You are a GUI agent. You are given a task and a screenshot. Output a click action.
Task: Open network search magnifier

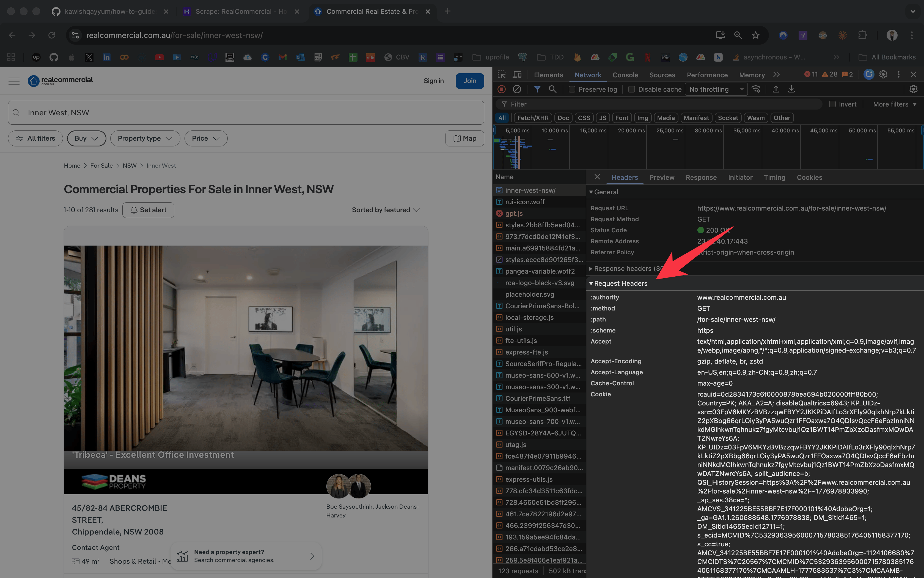(x=552, y=89)
